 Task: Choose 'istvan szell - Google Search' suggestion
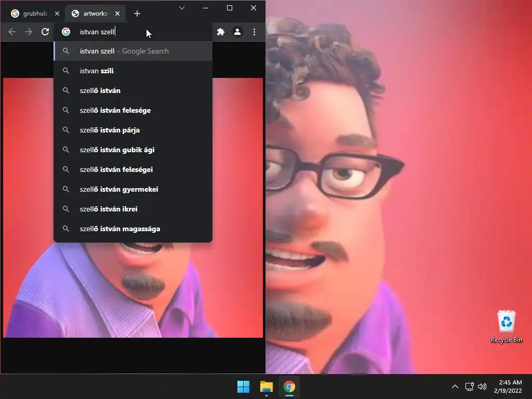pos(133,51)
